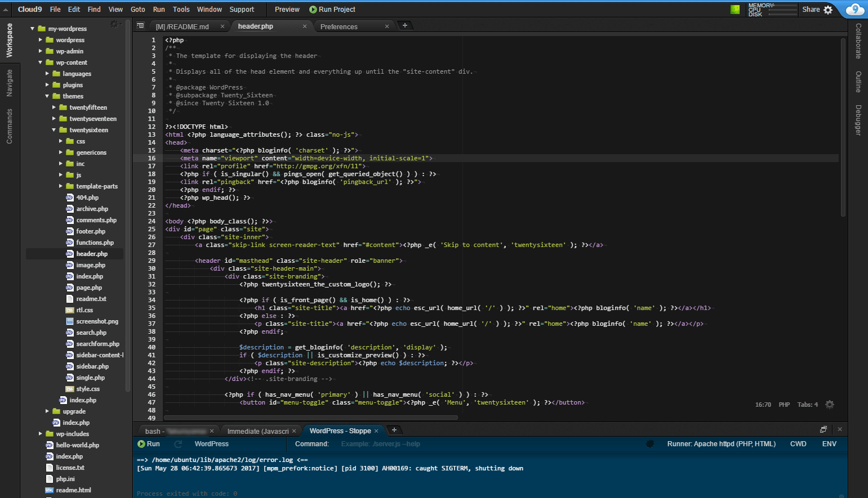Collapse the wp-content folder
The height and width of the screenshot is (498, 868).
(x=40, y=62)
